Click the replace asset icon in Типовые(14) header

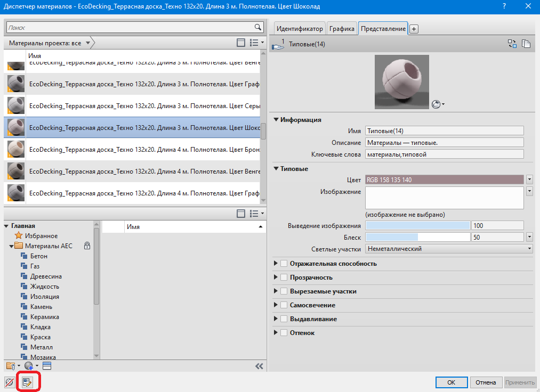(512, 44)
